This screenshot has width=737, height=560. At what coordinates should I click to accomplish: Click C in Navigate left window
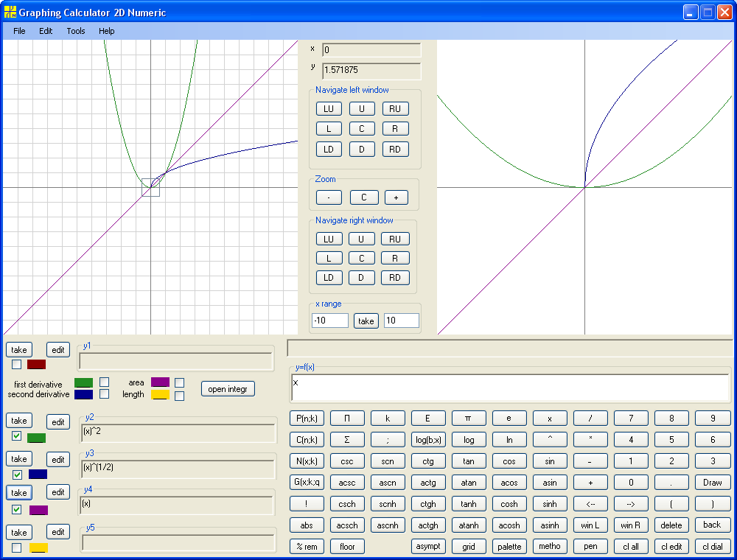click(x=362, y=129)
